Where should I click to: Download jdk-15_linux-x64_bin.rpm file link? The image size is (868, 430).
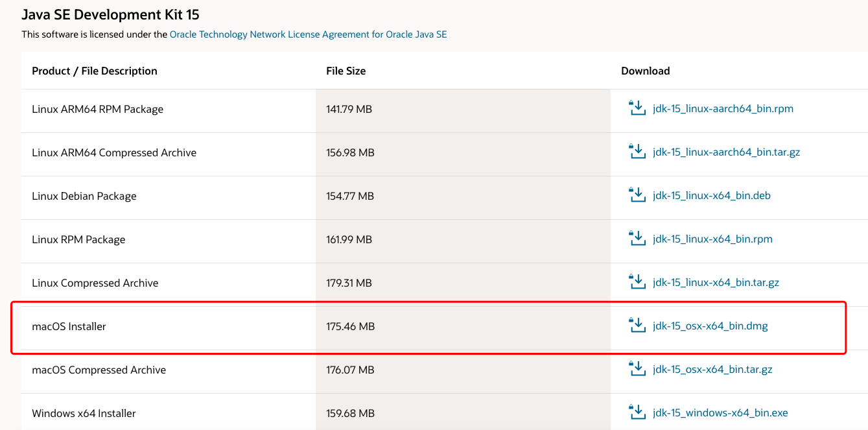[713, 239]
